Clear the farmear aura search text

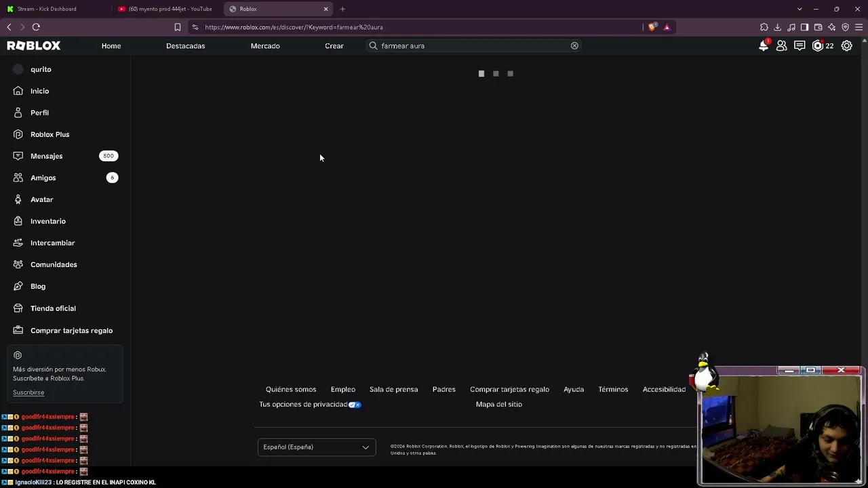[x=574, y=45]
